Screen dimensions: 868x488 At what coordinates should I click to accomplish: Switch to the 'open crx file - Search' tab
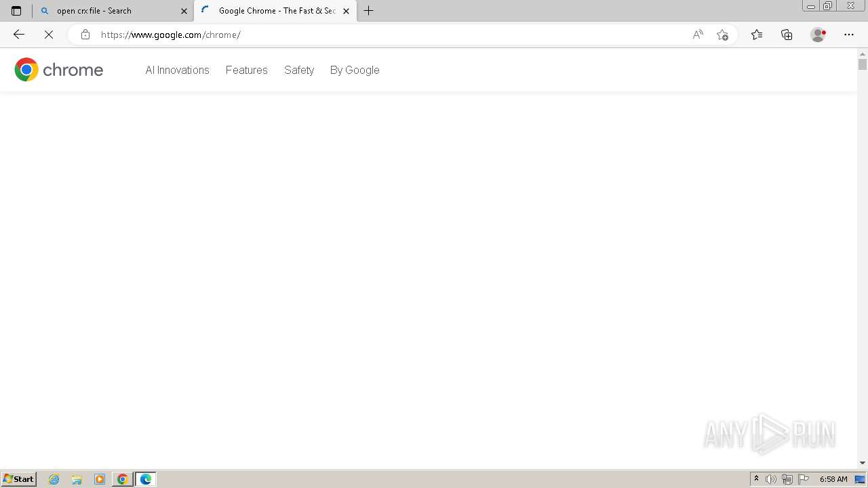tap(113, 11)
